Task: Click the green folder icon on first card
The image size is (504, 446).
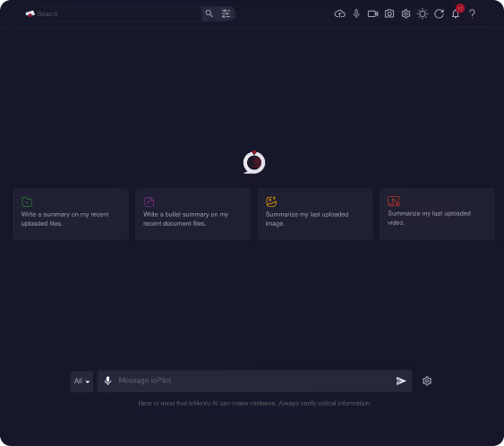Action: click(27, 202)
